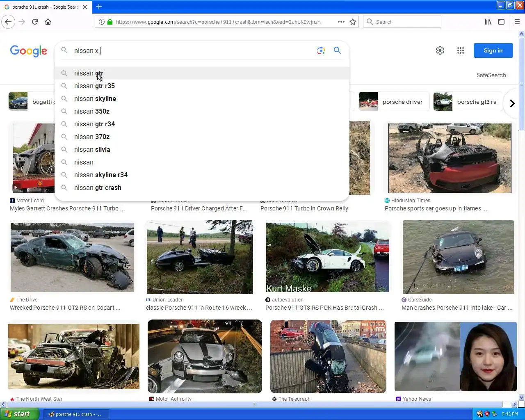Select suggestion nissan skyline

click(202, 98)
